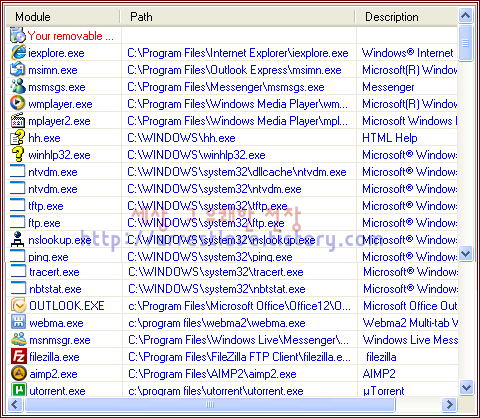Select the Internet Explorer icon for iexplore.exe
This screenshot has height=418, width=480.
[x=18, y=53]
